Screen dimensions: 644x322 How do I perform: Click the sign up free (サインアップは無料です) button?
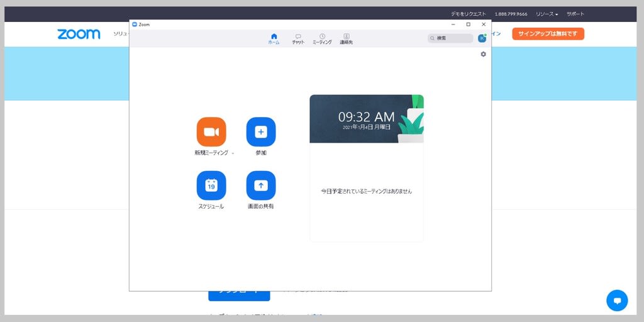point(548,34)
